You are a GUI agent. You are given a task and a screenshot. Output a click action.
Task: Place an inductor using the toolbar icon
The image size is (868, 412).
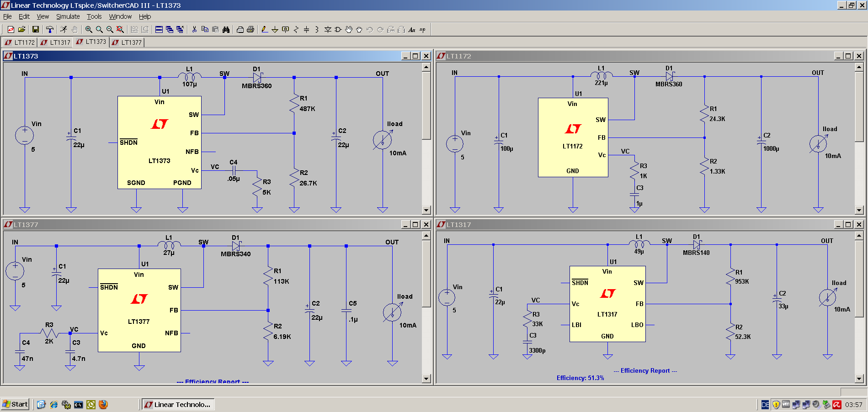coord(317,29)
